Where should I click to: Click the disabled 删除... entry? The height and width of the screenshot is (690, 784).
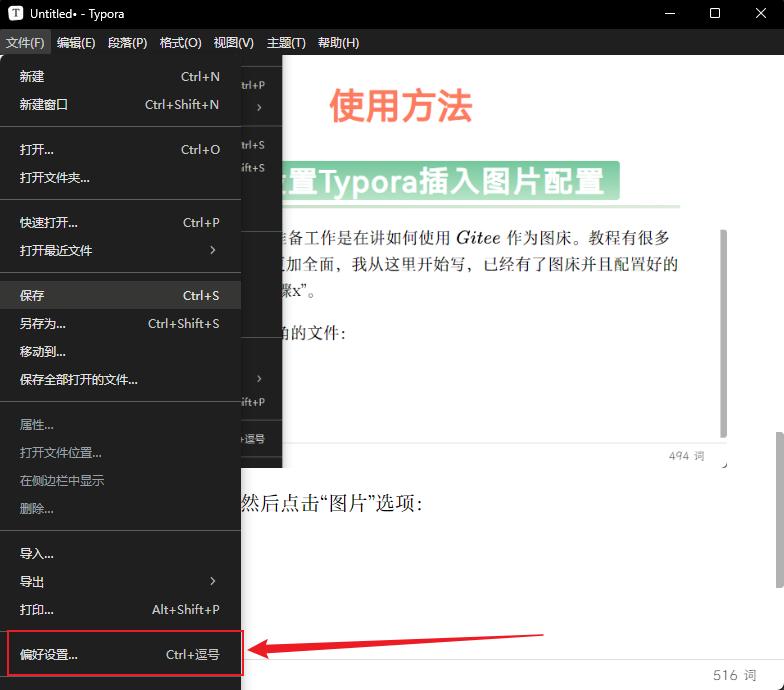120,508
